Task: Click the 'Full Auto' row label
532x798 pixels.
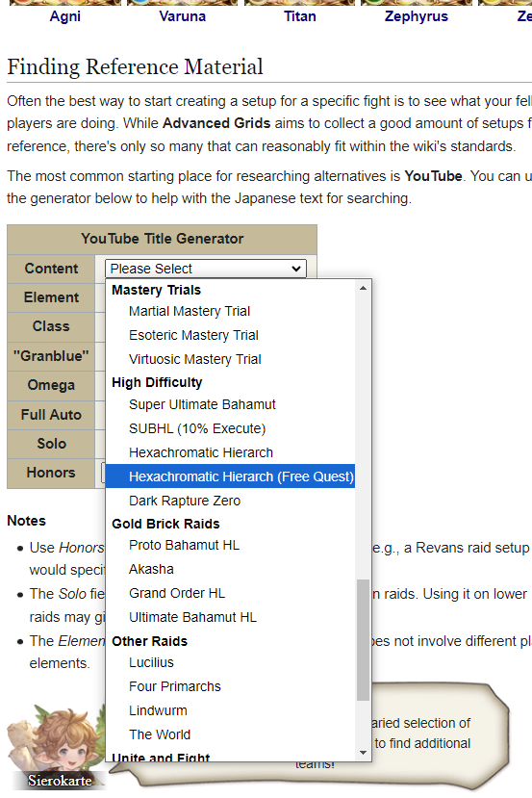Action: pos(51,414)
